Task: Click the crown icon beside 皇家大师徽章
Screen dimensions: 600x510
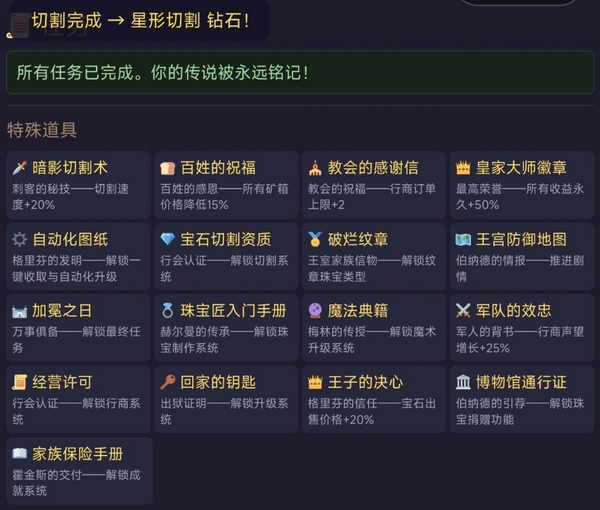Action: [x=463, y=168]
